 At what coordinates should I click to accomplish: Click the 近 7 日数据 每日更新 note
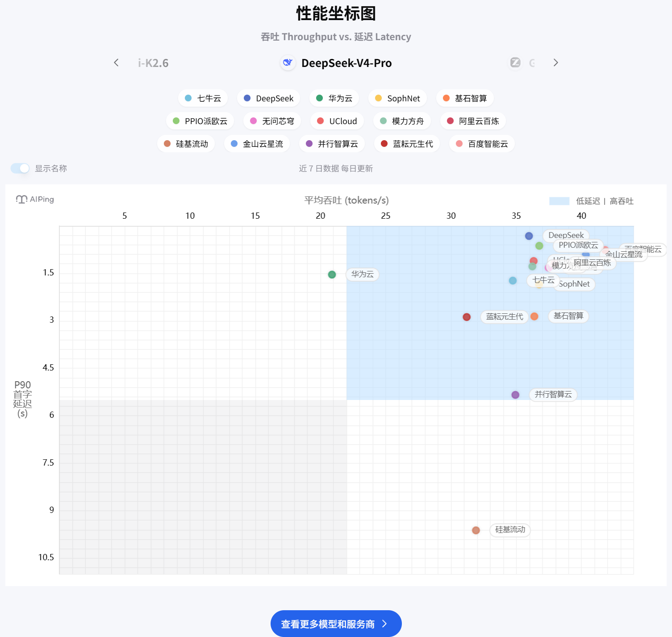(336, 168)
